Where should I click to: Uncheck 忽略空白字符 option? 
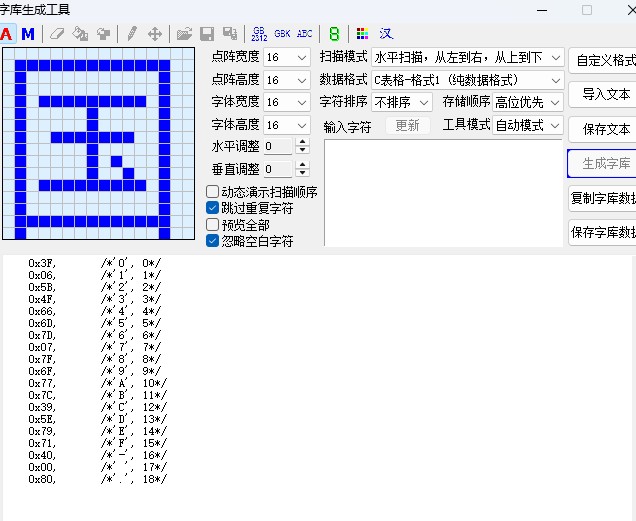point(213,241)
